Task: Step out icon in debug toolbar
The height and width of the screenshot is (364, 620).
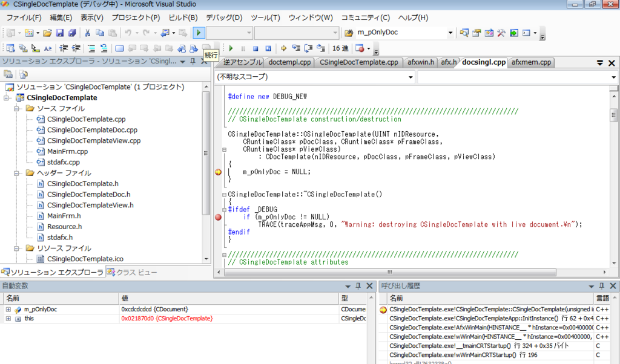Action: [x=321, y=48]
